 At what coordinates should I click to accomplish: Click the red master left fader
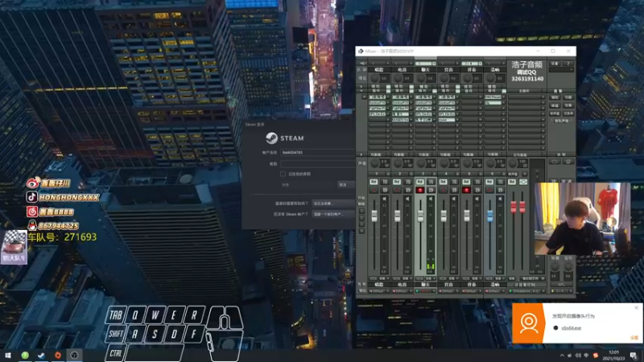click(514, 207)
